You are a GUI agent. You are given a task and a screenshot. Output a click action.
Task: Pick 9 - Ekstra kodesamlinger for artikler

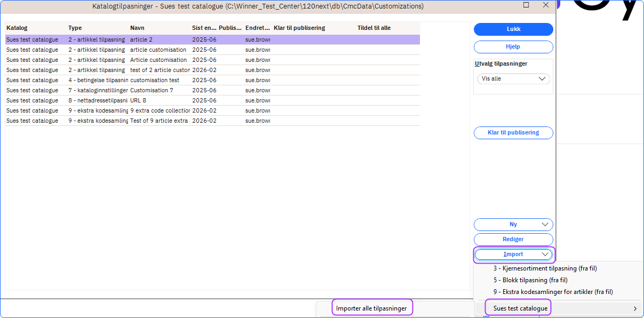553,292
